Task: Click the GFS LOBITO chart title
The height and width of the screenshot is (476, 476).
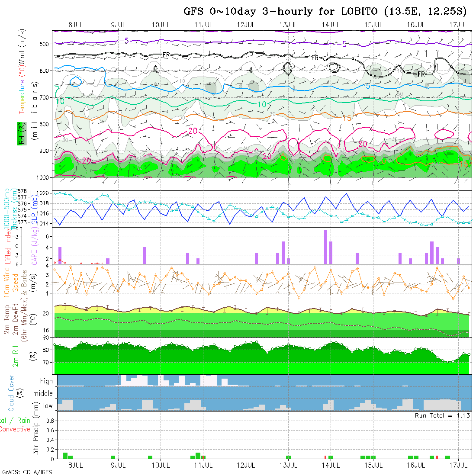Action: tap(325, 11)
